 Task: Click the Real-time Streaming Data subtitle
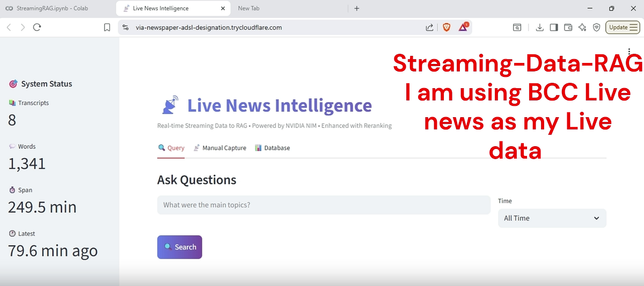(x=274, y=126)
